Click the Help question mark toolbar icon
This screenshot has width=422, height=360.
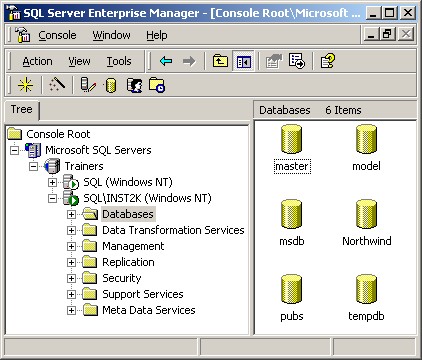pos(328,61)
